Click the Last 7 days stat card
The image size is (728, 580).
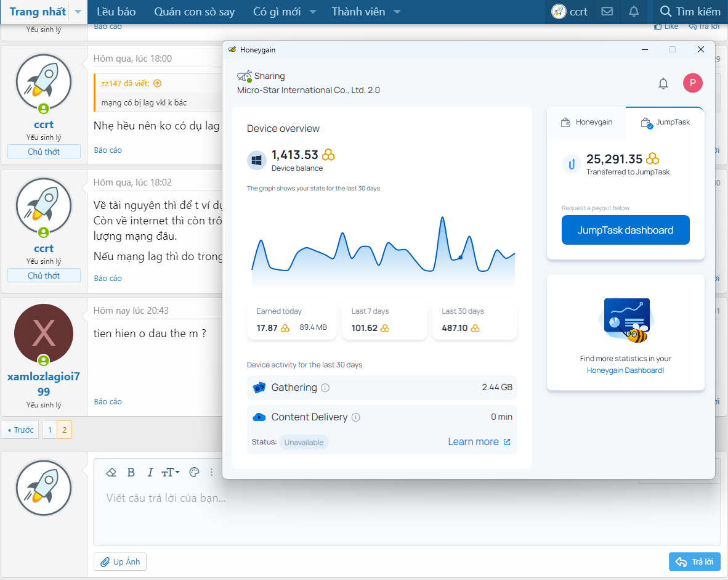click(x=384, y=321)
